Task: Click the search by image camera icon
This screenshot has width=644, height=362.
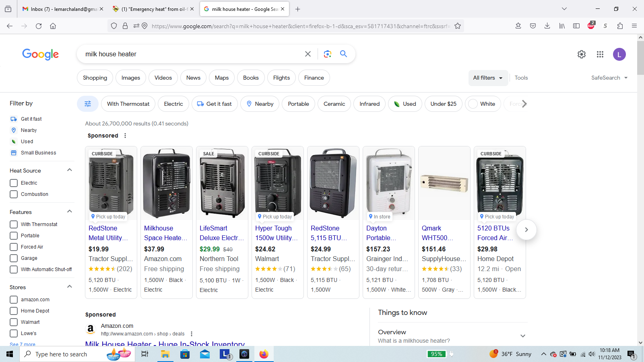Action: point(328,54)
